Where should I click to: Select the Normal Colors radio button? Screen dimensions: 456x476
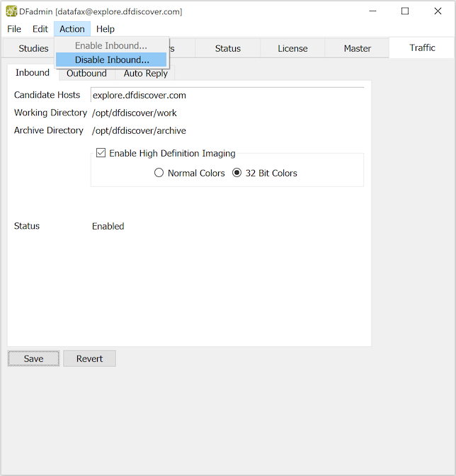pos(159,173)
